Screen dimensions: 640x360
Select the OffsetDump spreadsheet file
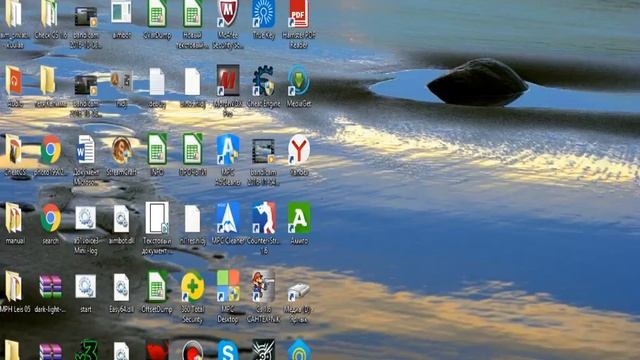[157, 287]
